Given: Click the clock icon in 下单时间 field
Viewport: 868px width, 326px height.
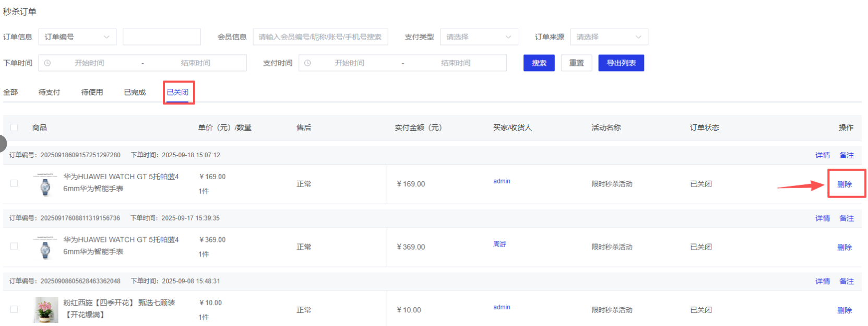Looking at the screenshot, I should click(47, 63).
